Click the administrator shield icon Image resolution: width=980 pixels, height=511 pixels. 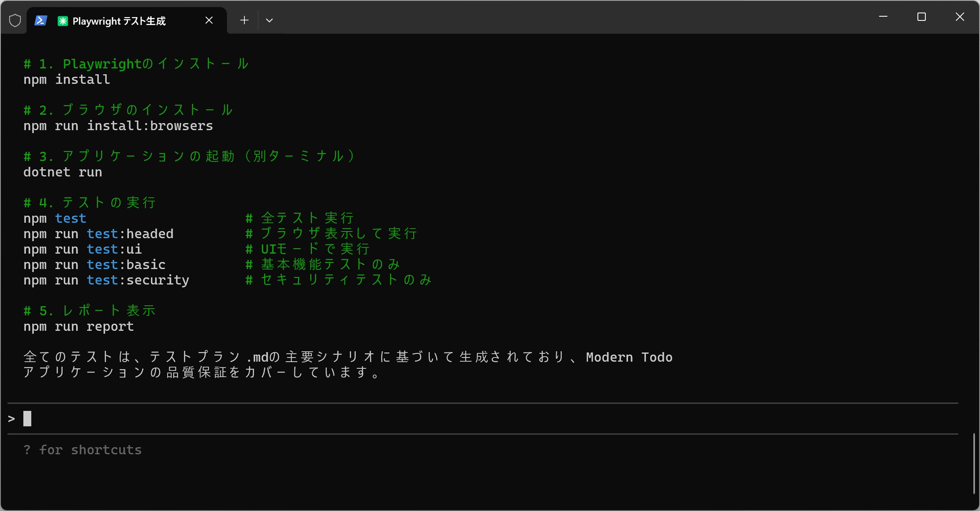pos(15,20)
